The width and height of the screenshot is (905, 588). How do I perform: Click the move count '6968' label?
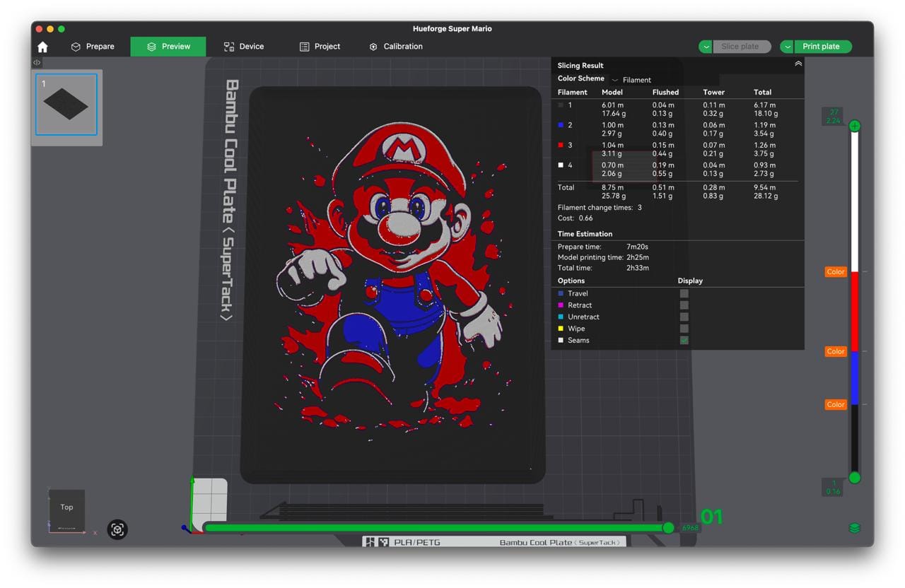coord(690,528)
